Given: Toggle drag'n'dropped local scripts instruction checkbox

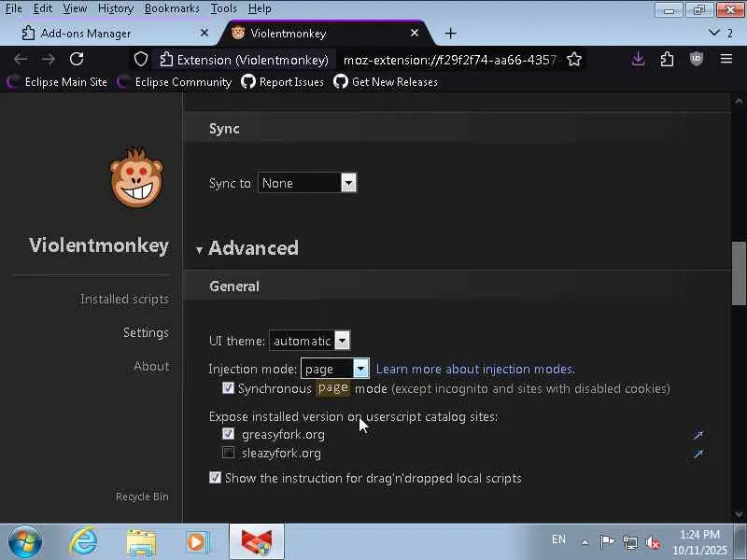Looking at the screenshot, I should click(x=215, y=477).
